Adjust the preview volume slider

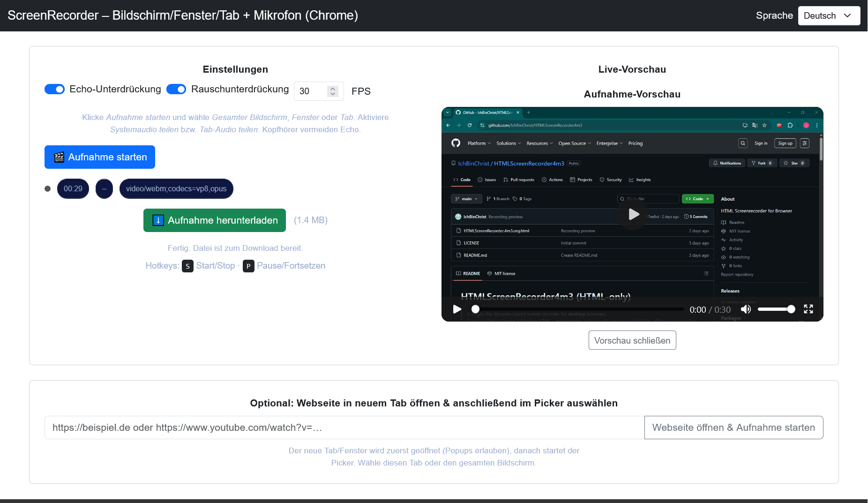point(776,309)
